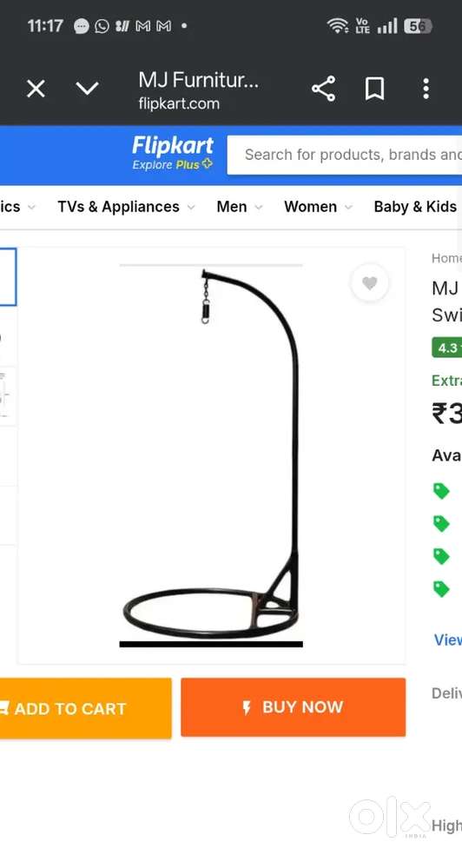Click the BUY NOW button
The image size is (462, 868).
click(x=294, y=707)
